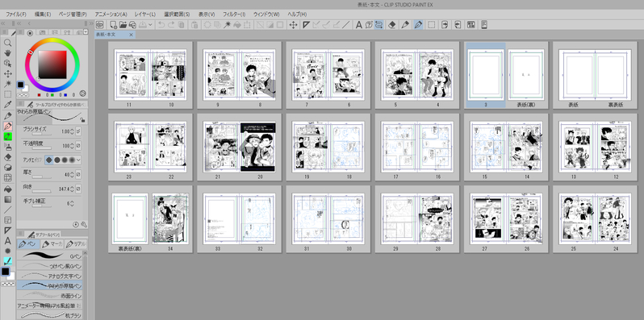Select the strongest anti-aliasing level option
This screenshot has height=320, width=644.
72,160
